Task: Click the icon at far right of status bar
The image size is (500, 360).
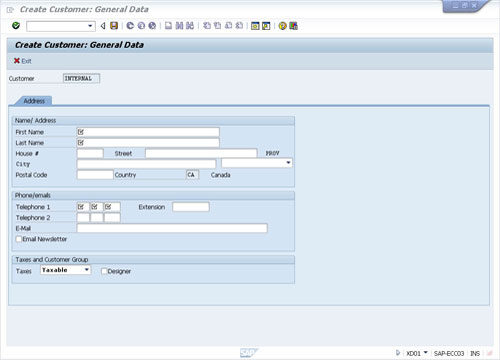Action: (x=489, y=353)
